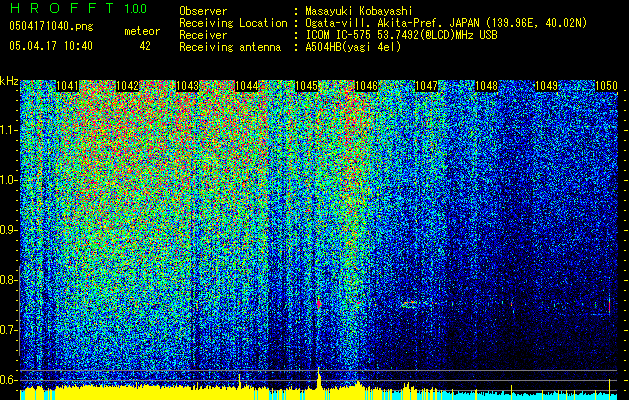Click the 0.9 frequency axis label

[9, 230]
